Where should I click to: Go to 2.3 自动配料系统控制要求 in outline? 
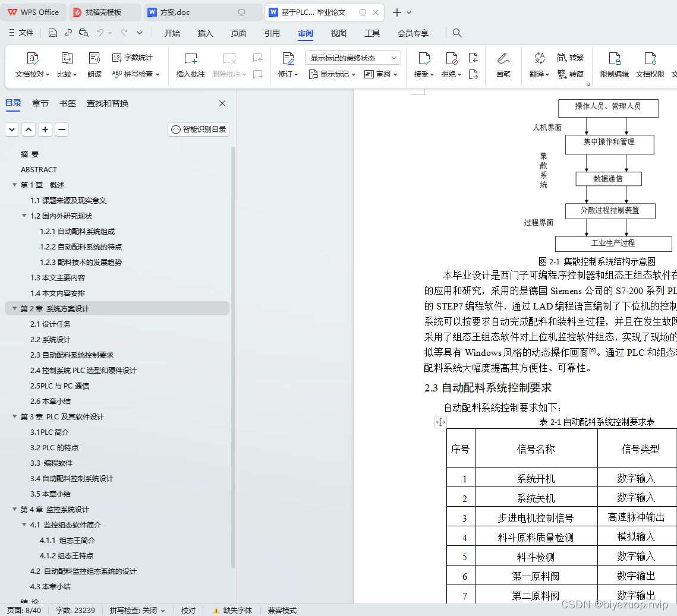(x=72, y=355)
